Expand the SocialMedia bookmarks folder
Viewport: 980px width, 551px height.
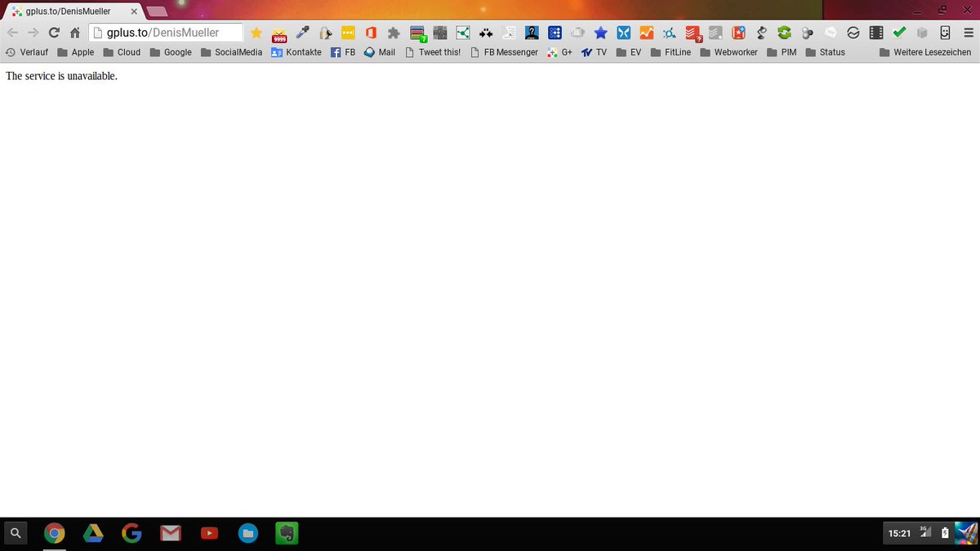[232, 52]
